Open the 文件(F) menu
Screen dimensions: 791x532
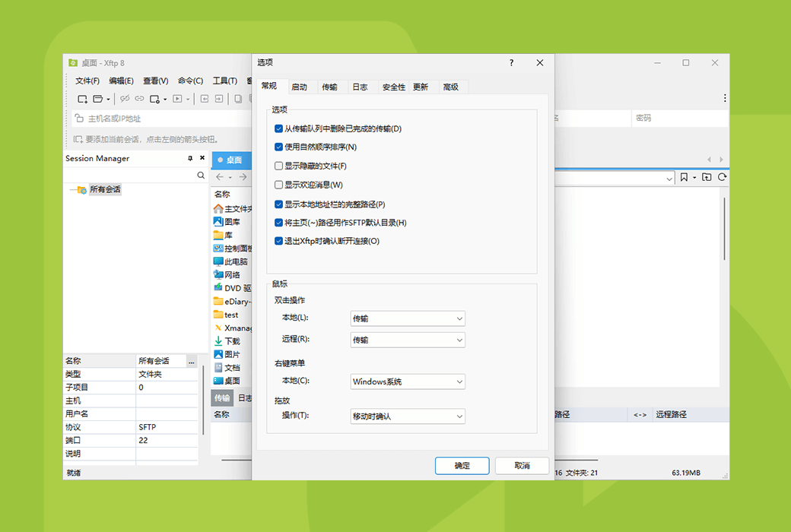tap(87, 81)
